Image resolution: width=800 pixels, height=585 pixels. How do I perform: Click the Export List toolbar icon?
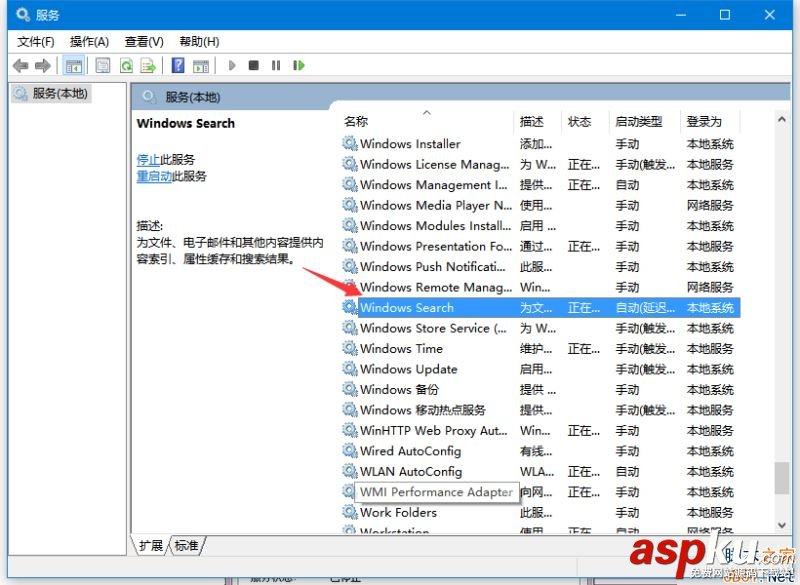[x=150, y=65]
